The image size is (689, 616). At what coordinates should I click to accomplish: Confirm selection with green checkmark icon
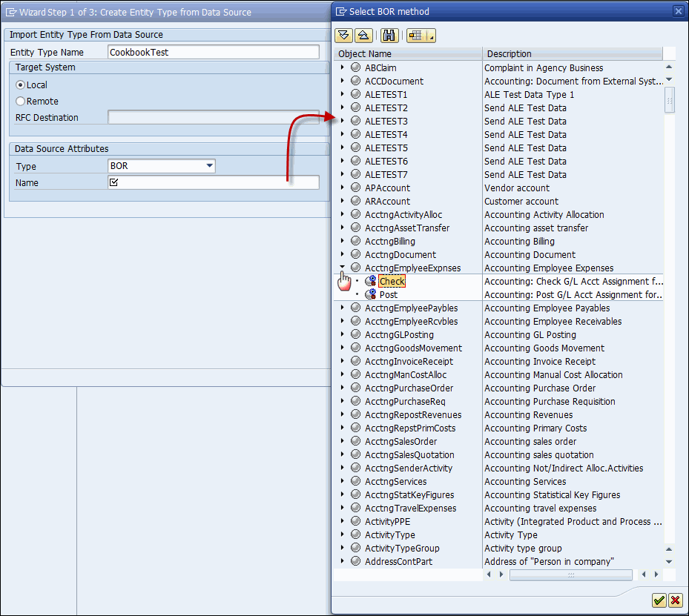(659, 600)
